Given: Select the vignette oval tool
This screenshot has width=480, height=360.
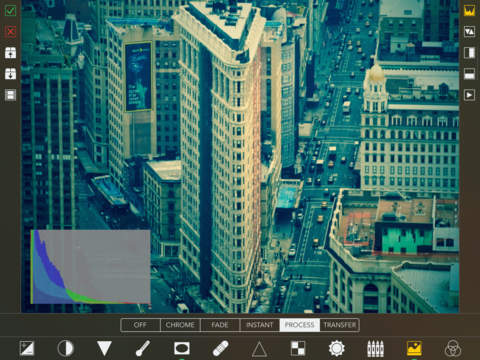Looking at the screenshot, I should pyautogui.click(x=182, y=349).
